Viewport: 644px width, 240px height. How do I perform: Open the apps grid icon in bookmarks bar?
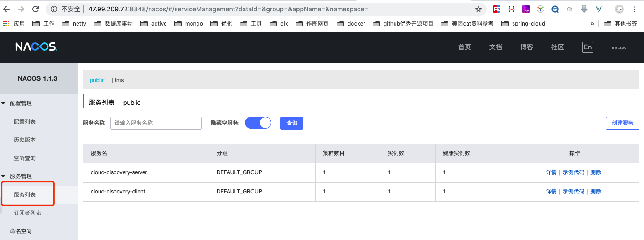coord(6,23)
